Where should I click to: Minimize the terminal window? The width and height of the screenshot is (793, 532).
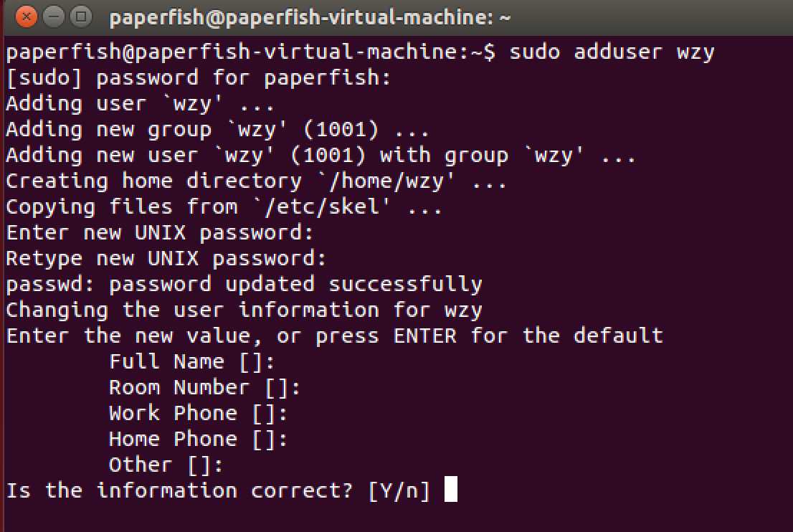point(54,16)
